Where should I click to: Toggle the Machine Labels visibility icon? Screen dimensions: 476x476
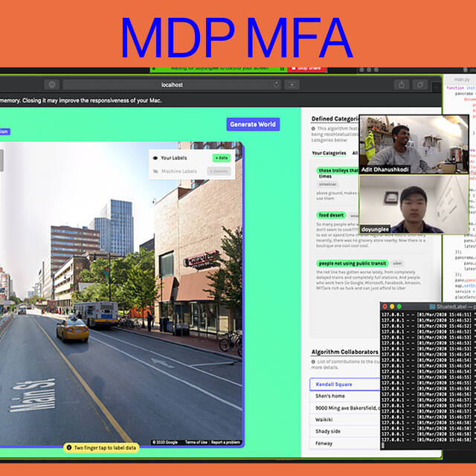click(x=155, y=172)
